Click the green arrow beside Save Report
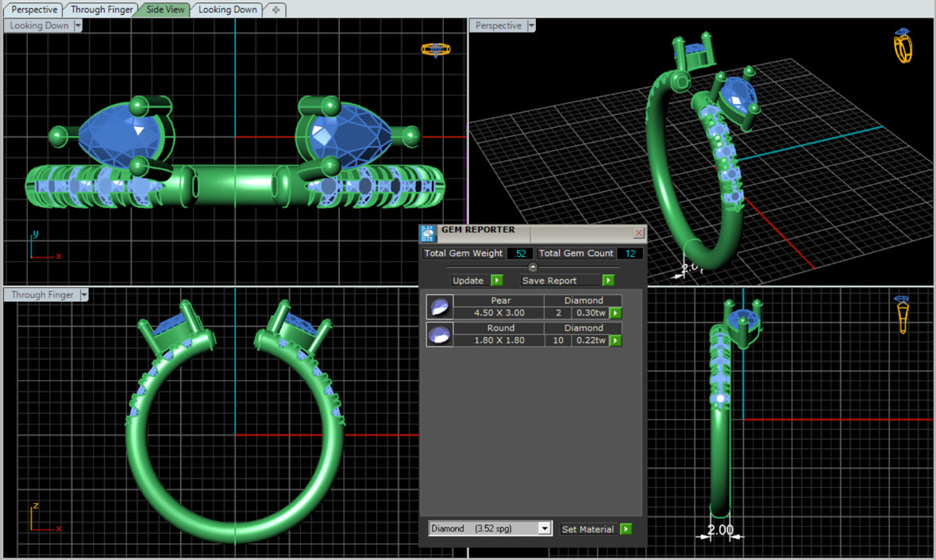The image size is (936, 560). [x=607, y=280]
